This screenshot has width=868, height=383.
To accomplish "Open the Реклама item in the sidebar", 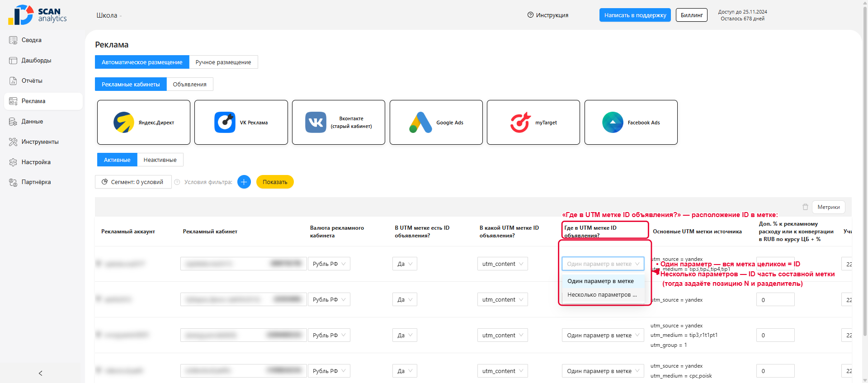I will click(43, 101).
